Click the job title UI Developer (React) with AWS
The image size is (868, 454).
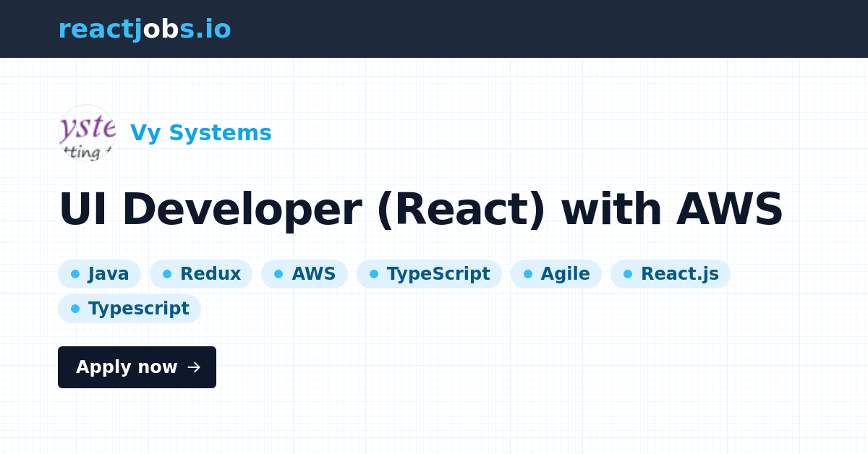point(421,208)
